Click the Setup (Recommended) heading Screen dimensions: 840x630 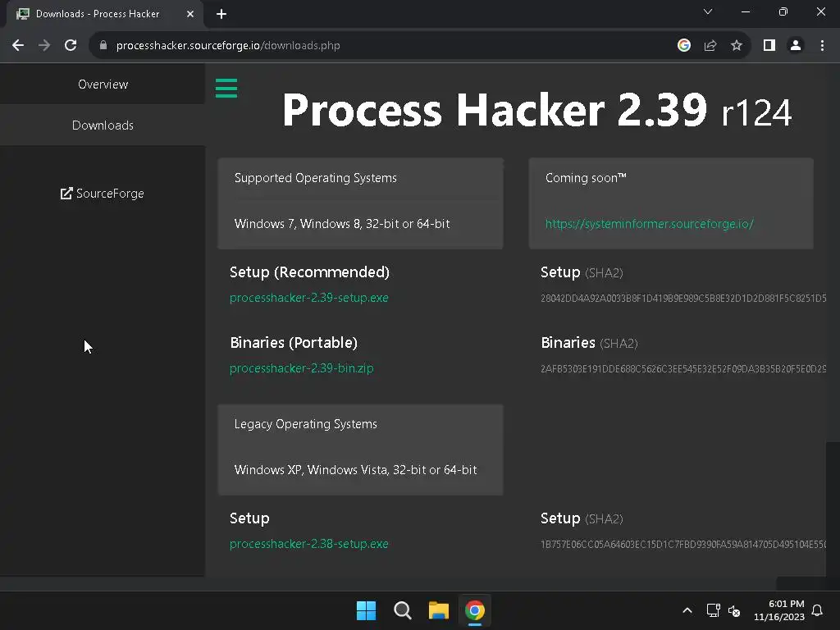[309, 272]
